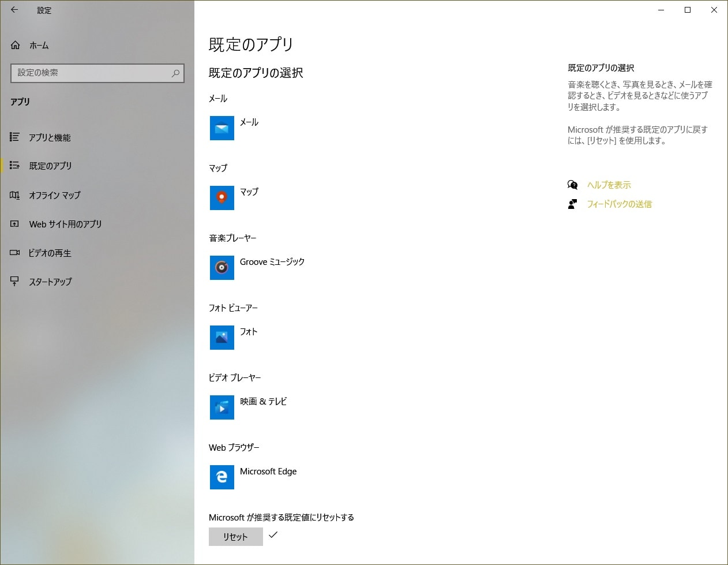The height and width of the screenshot is (565, 728).
Task: Click the ビデオ プレーヤー category label
Action: 235,377
